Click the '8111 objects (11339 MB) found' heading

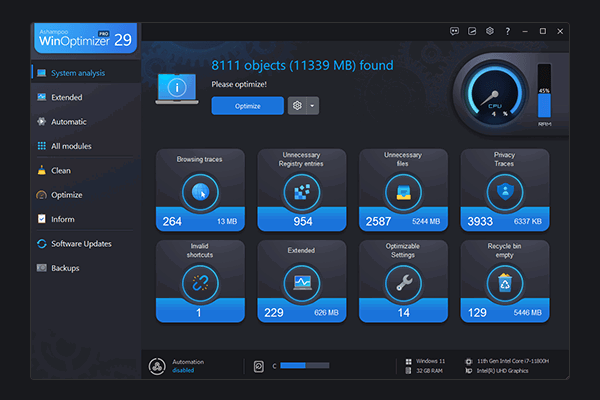coord(302,65)
